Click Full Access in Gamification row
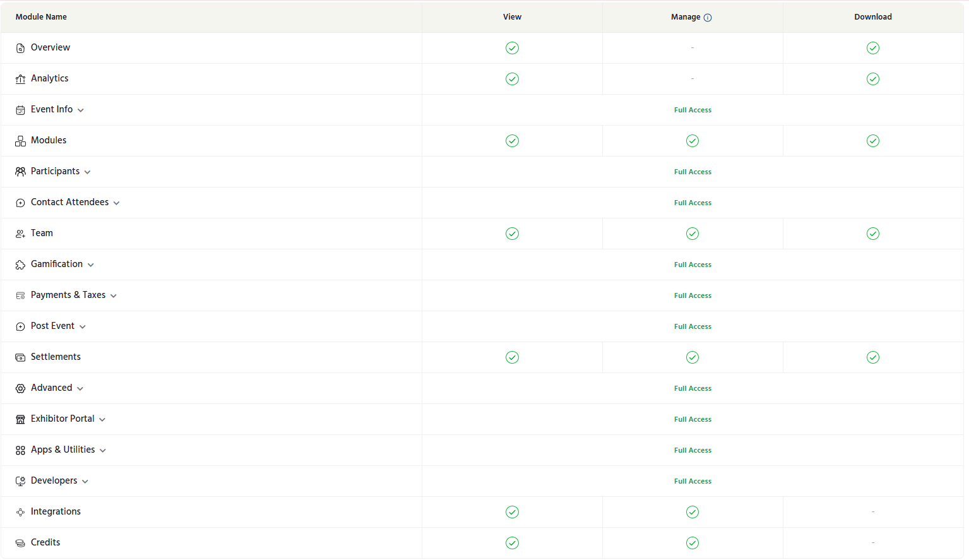 coord(693,265)
